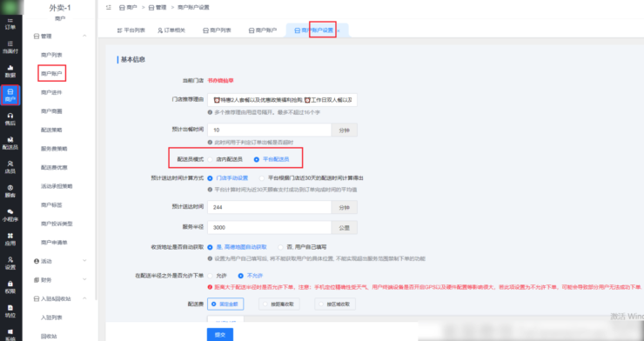Open 活动承担策略 in the side menu
644x341 pixels.
[57, 186]
